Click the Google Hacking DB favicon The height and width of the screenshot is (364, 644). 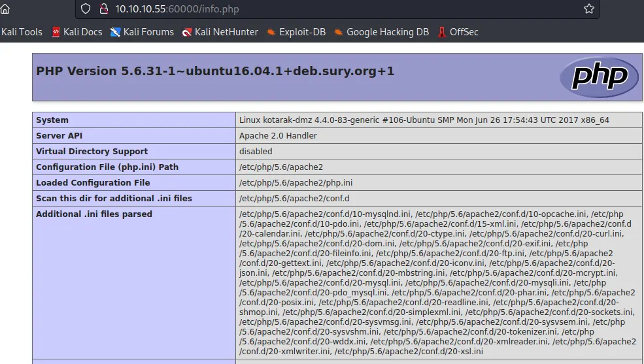click(339, 32)
